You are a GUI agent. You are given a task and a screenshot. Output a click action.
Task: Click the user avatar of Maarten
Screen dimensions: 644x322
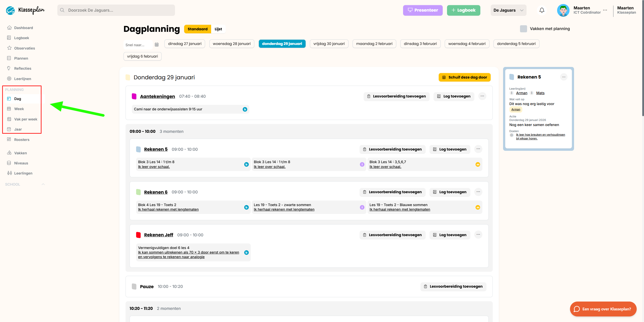tap(563, 10)
